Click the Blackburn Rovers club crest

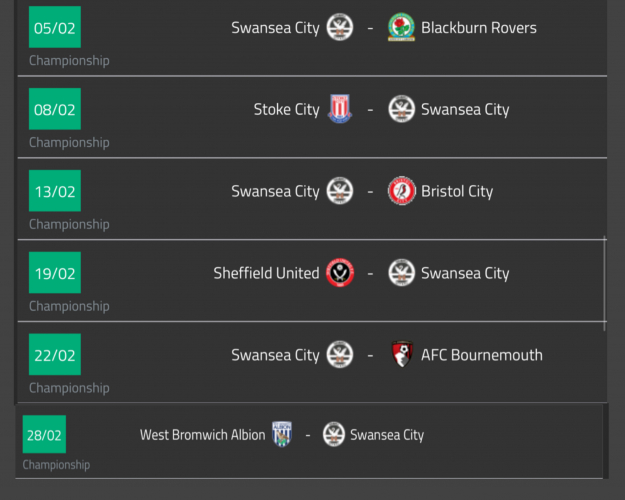[401, 27]
